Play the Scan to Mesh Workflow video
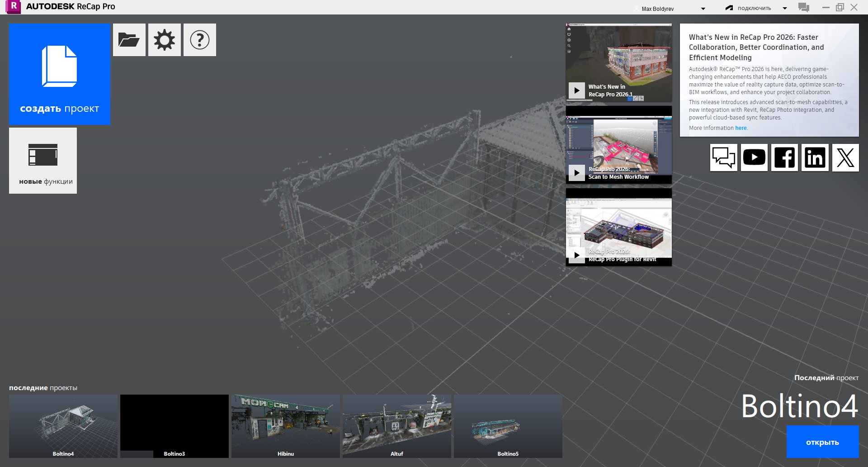 pyautogui.click(x=576, y=173)
